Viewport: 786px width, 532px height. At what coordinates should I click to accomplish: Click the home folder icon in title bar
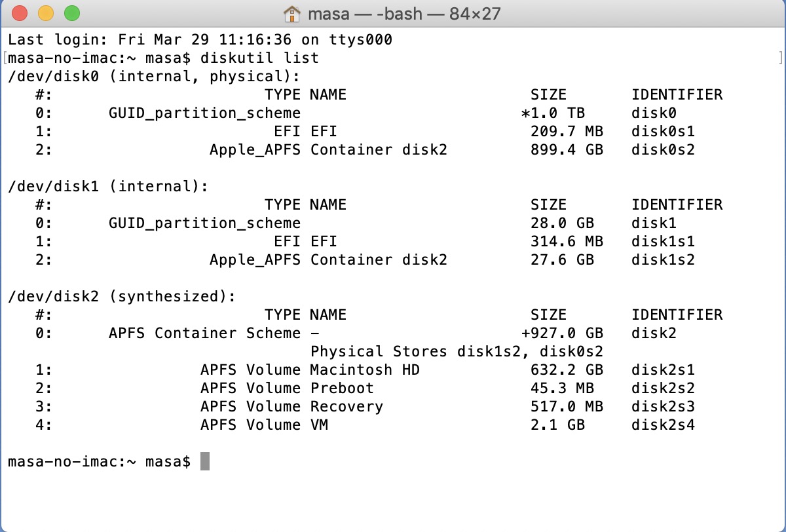click(291, 13)
